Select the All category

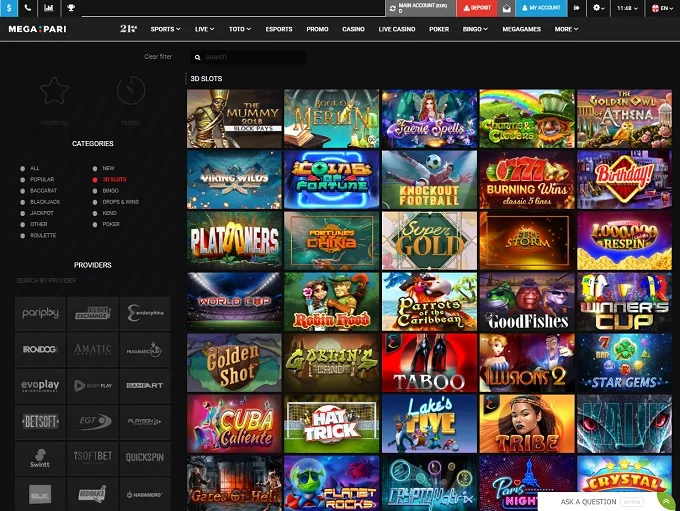(29, 168)
